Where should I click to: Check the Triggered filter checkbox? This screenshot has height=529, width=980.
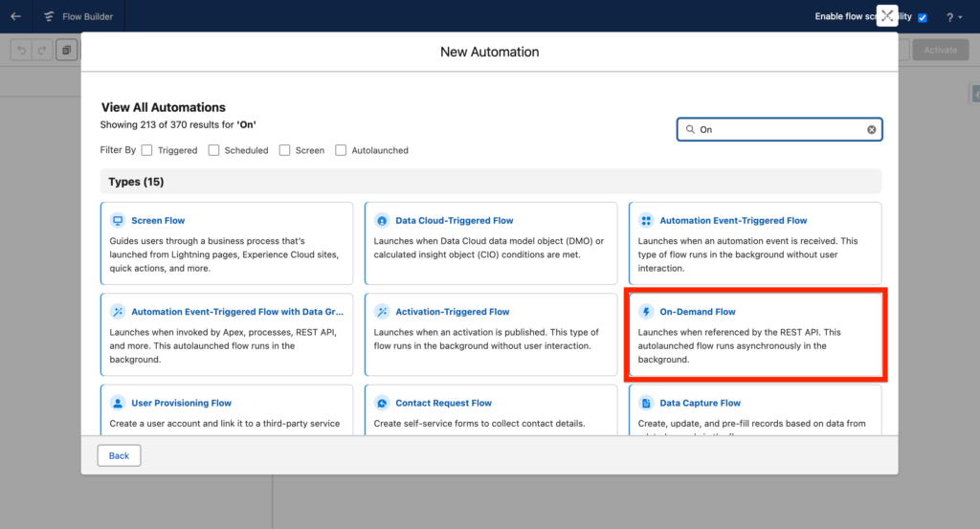coord(147,150)
